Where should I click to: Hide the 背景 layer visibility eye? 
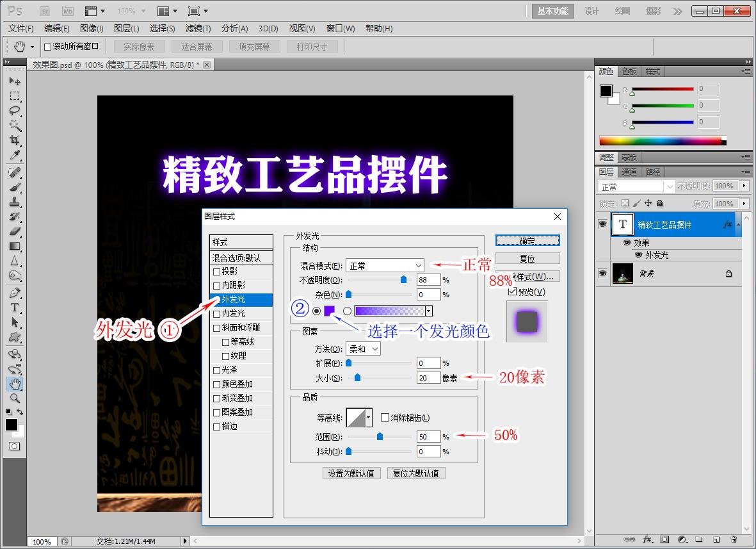click(x=602, y=274)
